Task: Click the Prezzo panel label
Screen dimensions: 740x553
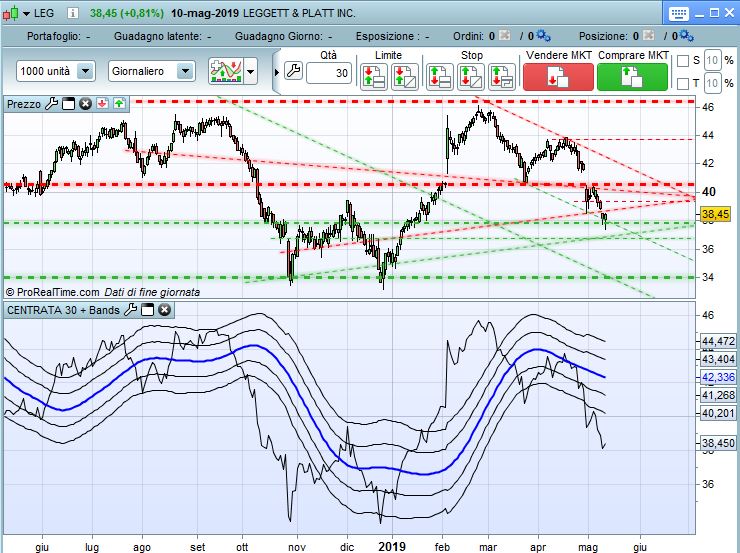Action: click(x=24, y=104)
